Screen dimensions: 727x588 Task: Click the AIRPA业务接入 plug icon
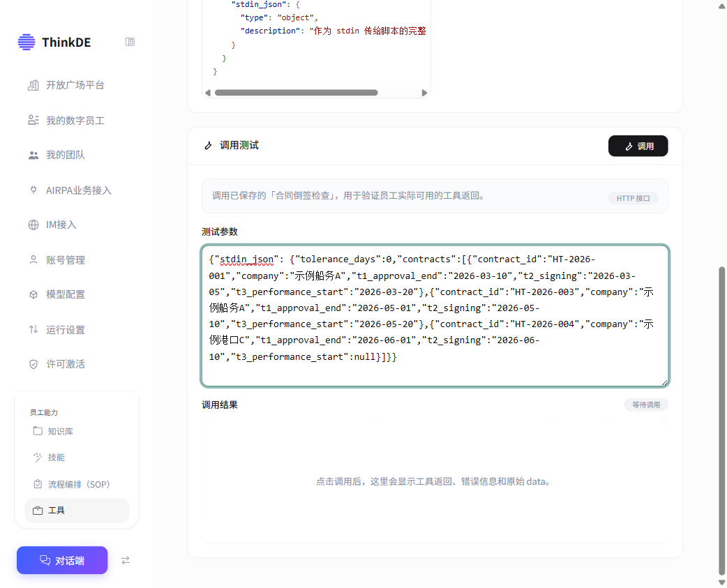point(33,190)
